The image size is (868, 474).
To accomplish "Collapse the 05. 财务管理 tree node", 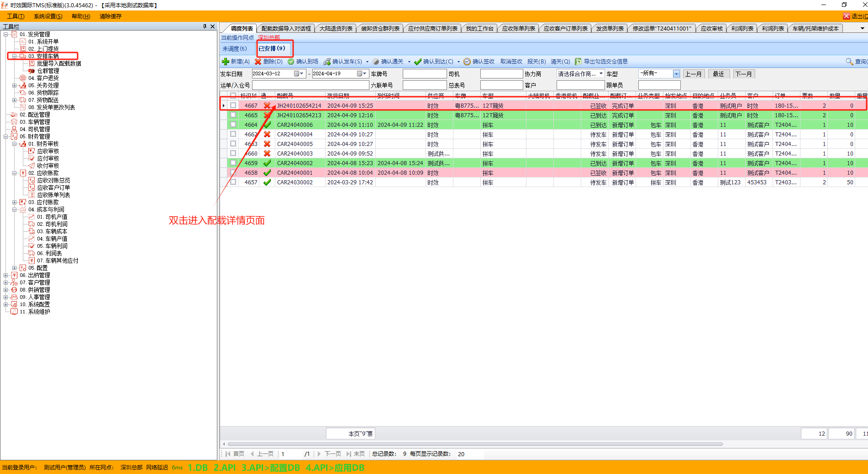I will click(6, 136).
